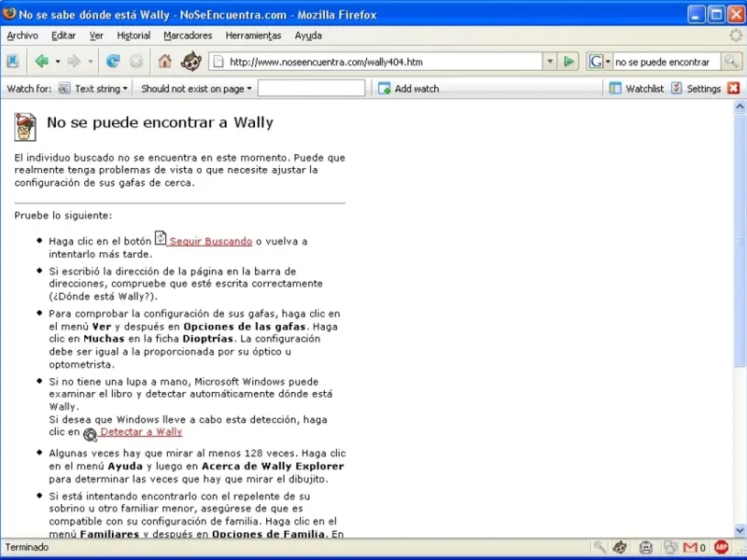
Task: Open the Back history dropdown arrow
Action: [x=58, y=62]
